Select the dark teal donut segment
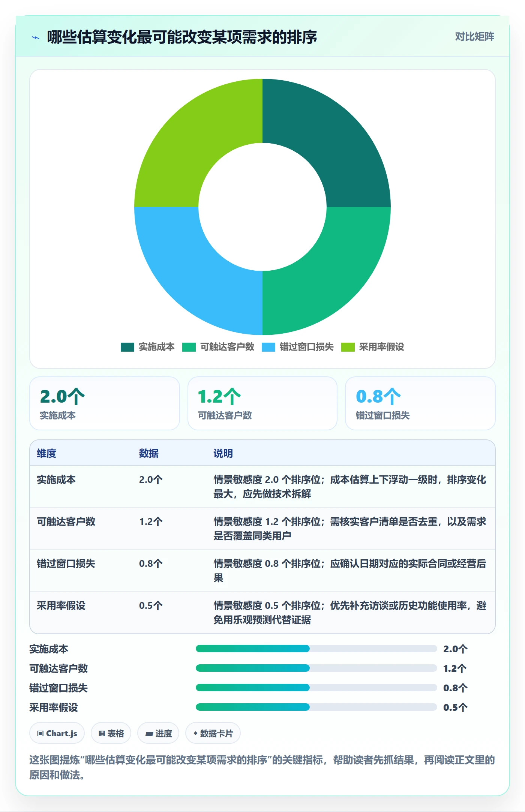This screenshot has height=812, width=525. (x=330, y=139)
